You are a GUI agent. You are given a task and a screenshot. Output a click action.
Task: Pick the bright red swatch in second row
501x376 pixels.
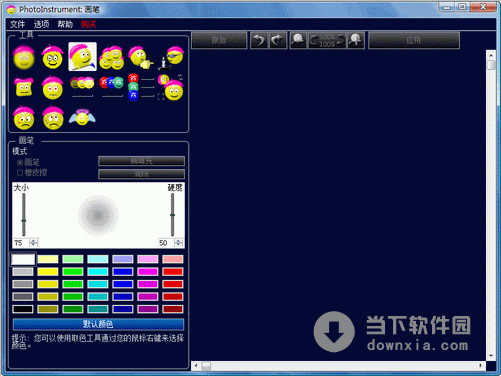tap(173, 272)
